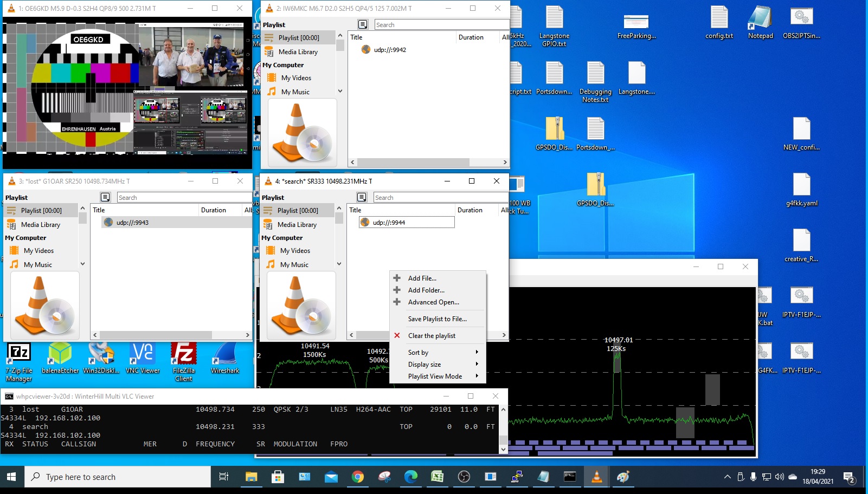Click playlist view icon in VLC window 3
This screenshot has height=494, width=868.
105,197
